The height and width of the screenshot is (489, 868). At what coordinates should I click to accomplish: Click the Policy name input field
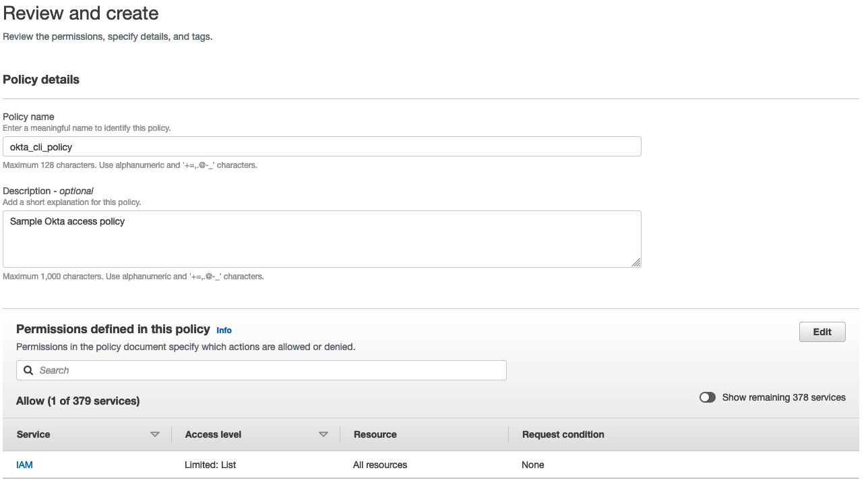[x=321, y=147]
